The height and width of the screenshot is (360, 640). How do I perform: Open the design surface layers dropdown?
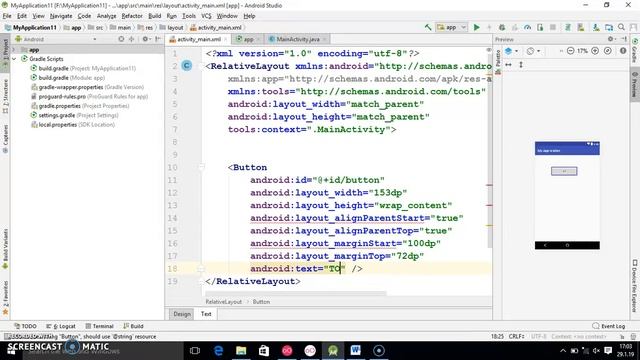511,51
